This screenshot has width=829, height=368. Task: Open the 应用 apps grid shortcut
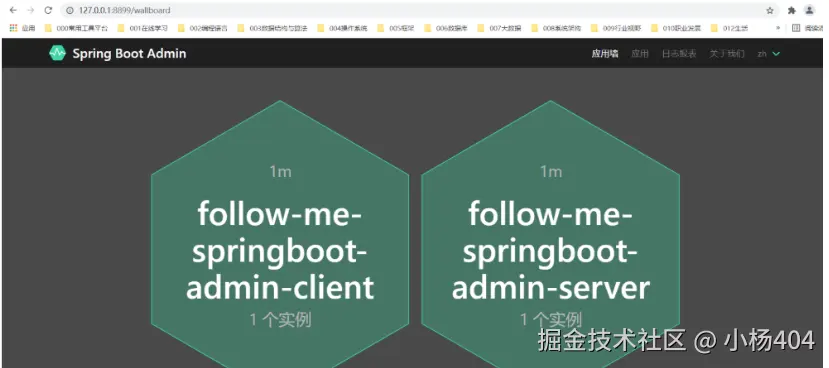[22, 28]
